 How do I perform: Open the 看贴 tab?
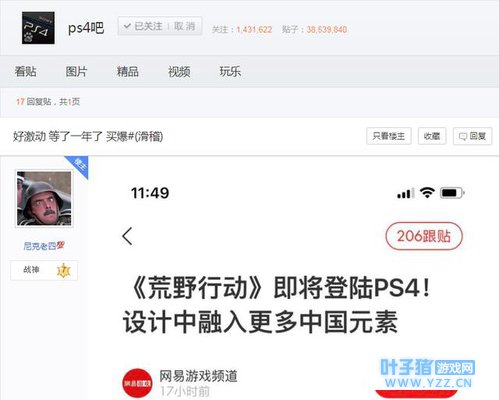25,72
